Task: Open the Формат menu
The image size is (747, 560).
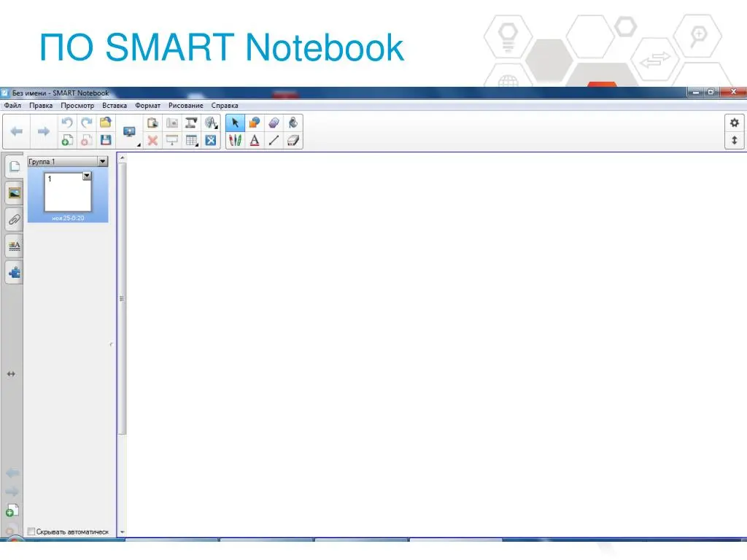Action: [147, 105]
